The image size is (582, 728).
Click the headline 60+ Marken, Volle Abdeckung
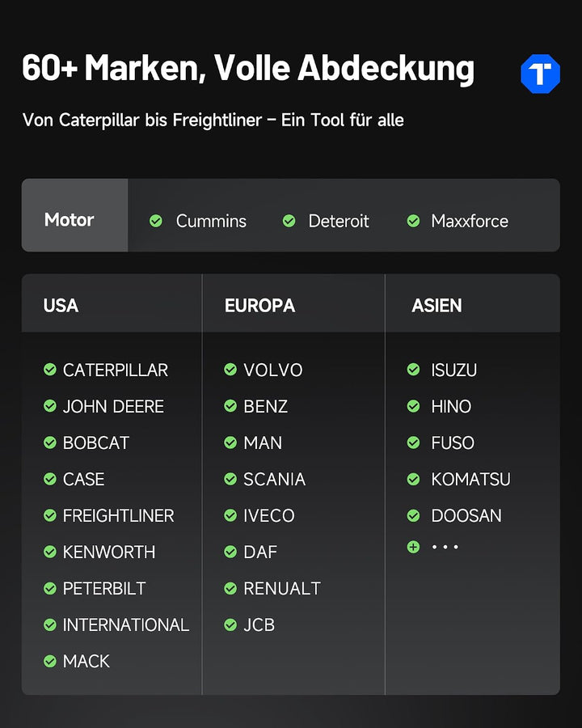point(248,69)
